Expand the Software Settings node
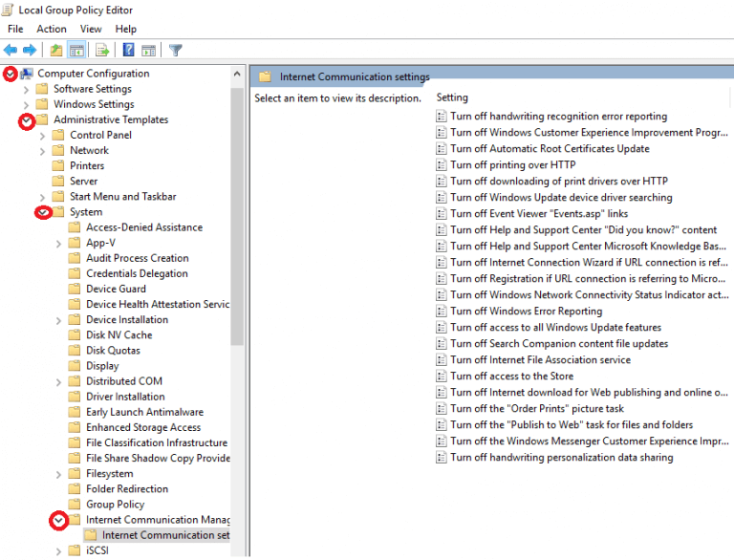 point(26,90)
